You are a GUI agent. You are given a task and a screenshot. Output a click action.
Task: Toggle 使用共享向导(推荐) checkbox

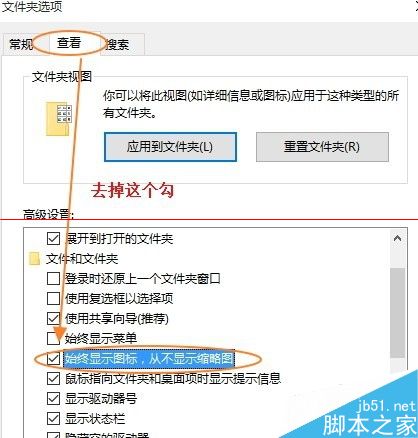pyautogui.click(x=53, y=319)
